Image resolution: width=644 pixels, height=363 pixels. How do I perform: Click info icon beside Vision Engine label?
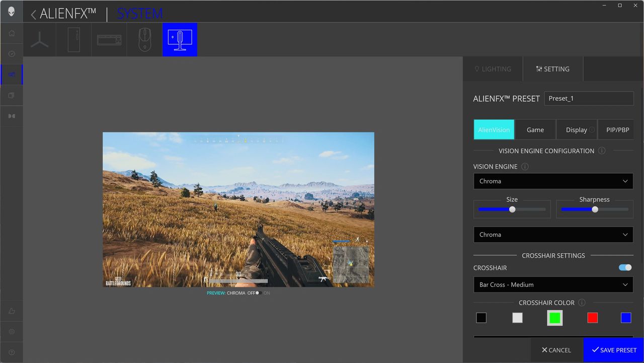(x=525, y=167)
